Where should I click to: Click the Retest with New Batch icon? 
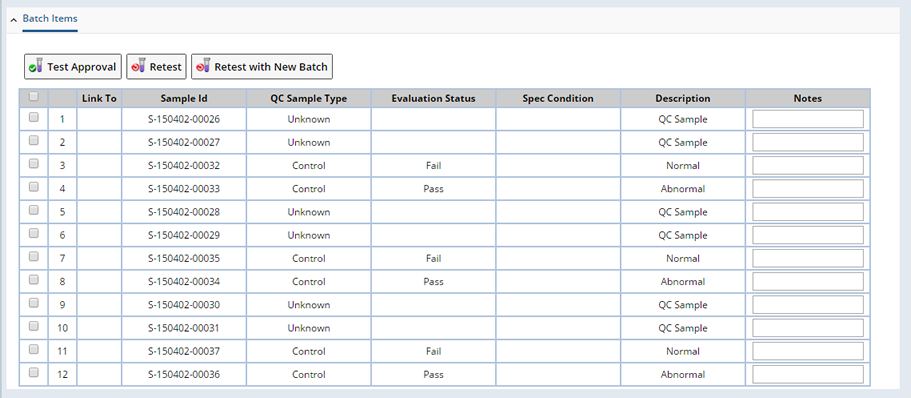coord(203,67)
